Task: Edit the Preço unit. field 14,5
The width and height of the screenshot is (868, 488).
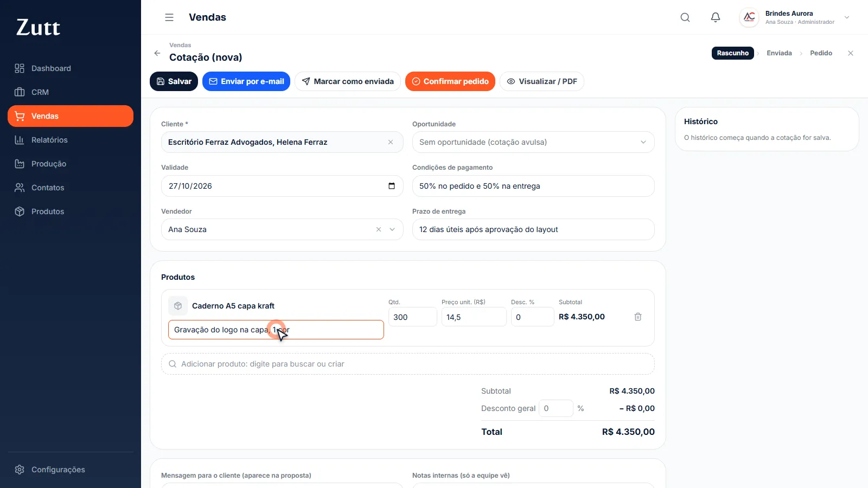Action: [474, 317]
